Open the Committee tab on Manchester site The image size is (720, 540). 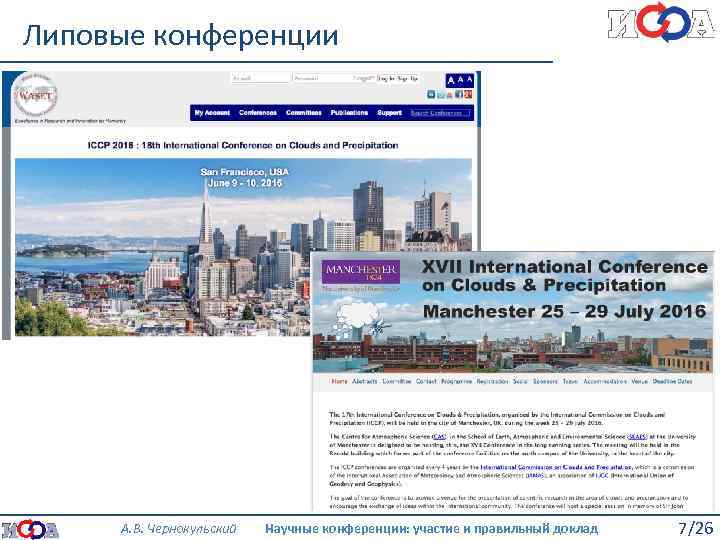(396, 381)
